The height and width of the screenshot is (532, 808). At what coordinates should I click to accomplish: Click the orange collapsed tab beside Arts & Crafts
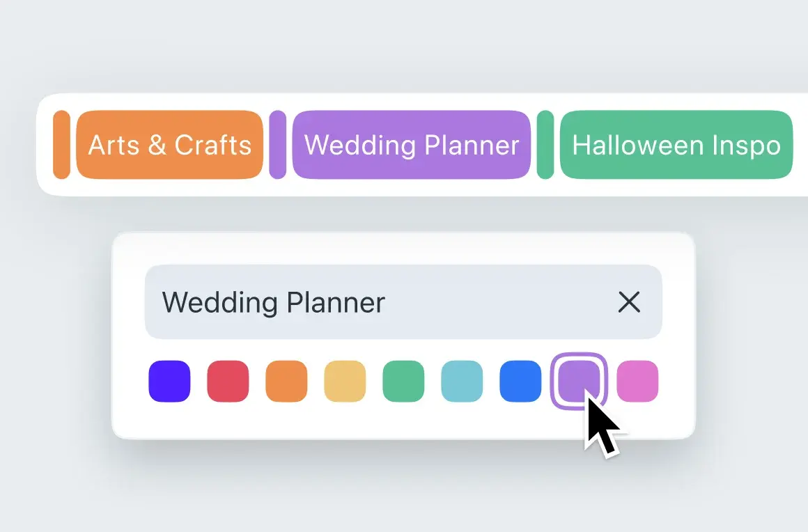coord(61,145)
